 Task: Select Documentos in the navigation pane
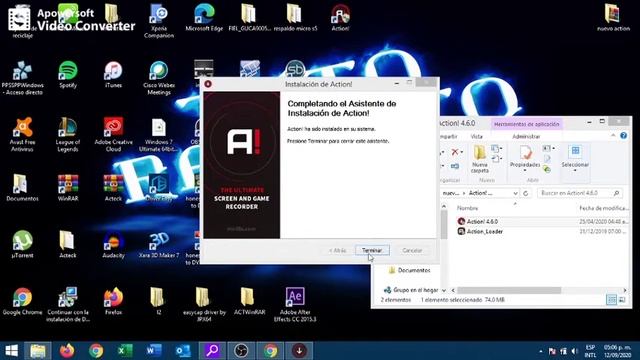409,270
